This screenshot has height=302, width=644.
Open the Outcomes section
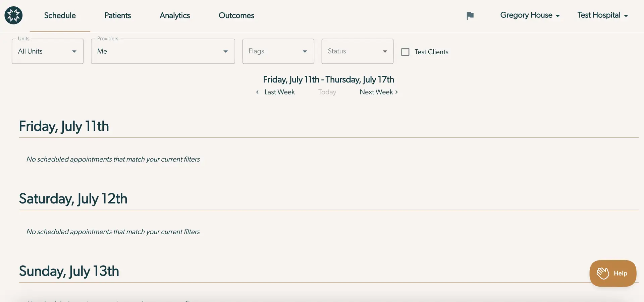tap(236, 15)
